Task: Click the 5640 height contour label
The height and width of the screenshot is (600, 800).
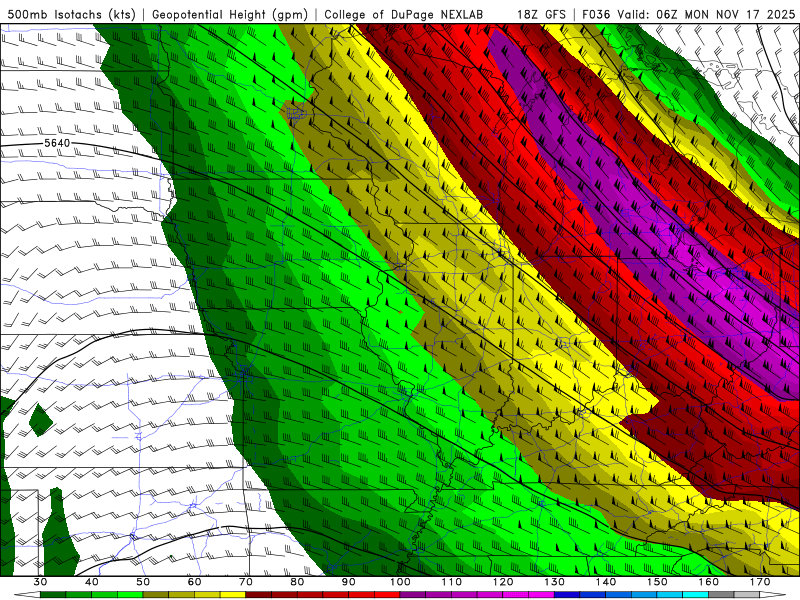Action: [x=57, y=143]
